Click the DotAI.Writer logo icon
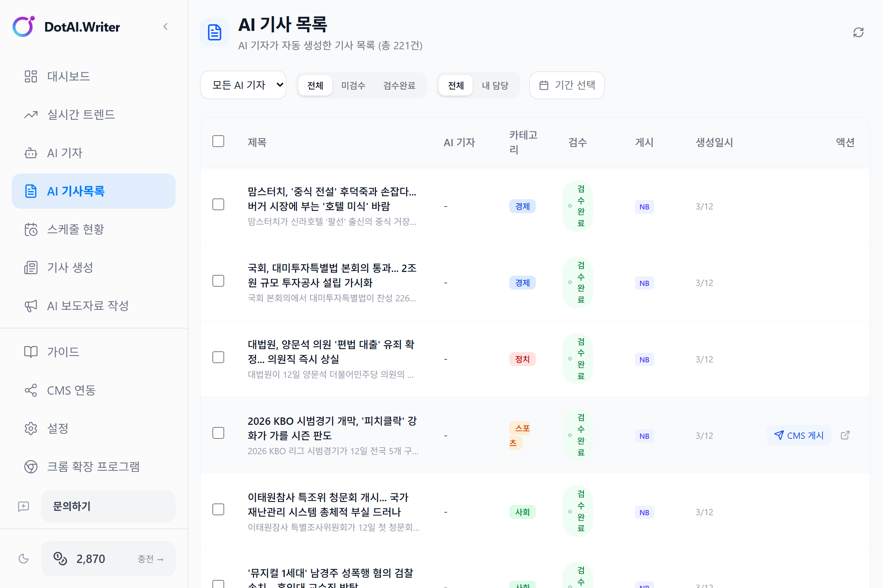This screenshot has width=882, height=588. pyautogui.click(x=24, y=26)
